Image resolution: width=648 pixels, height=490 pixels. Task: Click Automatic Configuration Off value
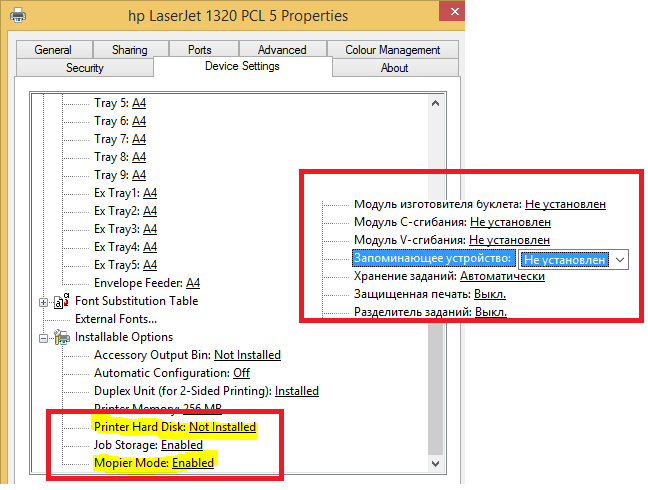241,373
